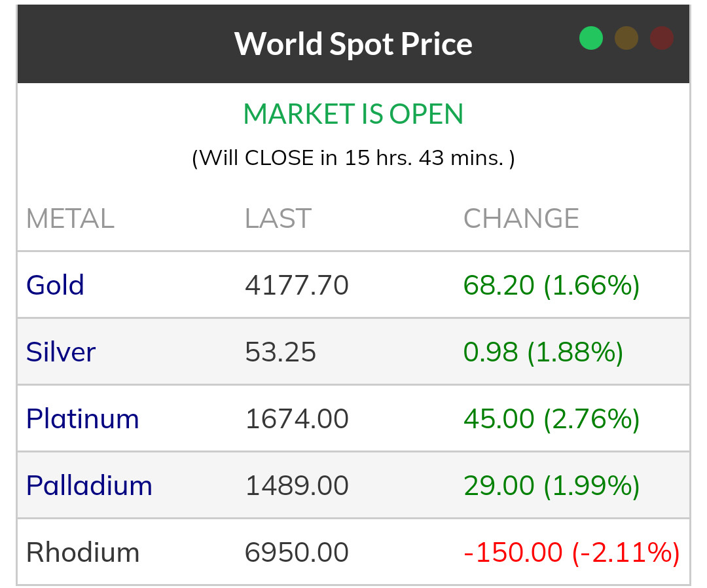
Task: Click the red status dot indicator
Action: tap(662, 38)
